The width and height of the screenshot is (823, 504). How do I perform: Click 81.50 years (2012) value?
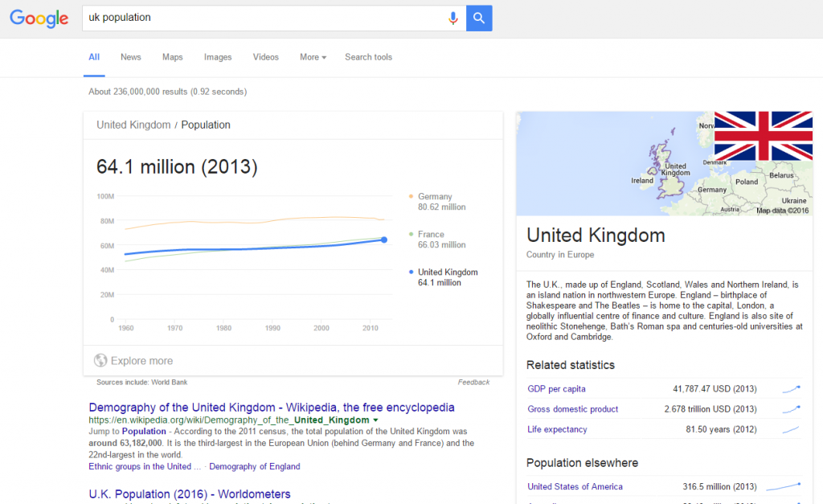point(721,429)
